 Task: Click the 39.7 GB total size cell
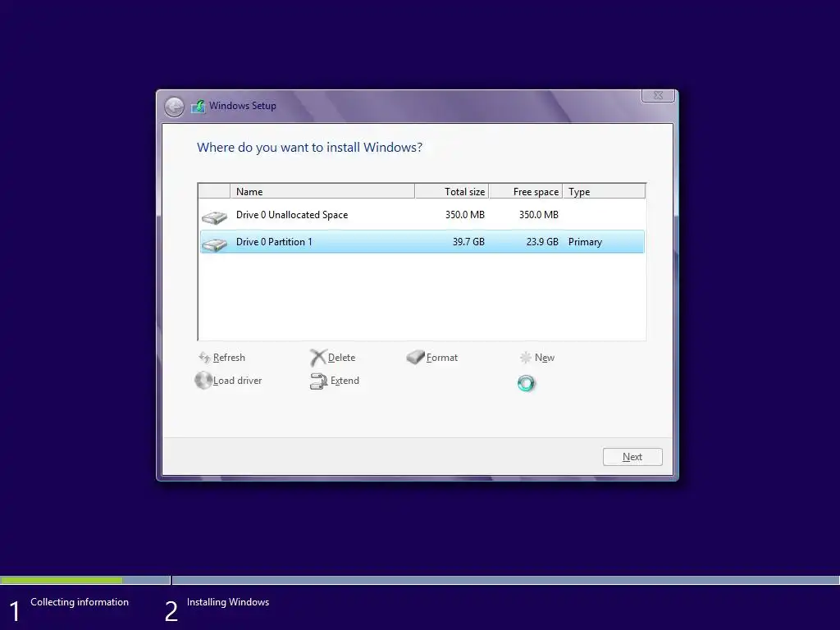pyautogui.click(x=468, y=242)
